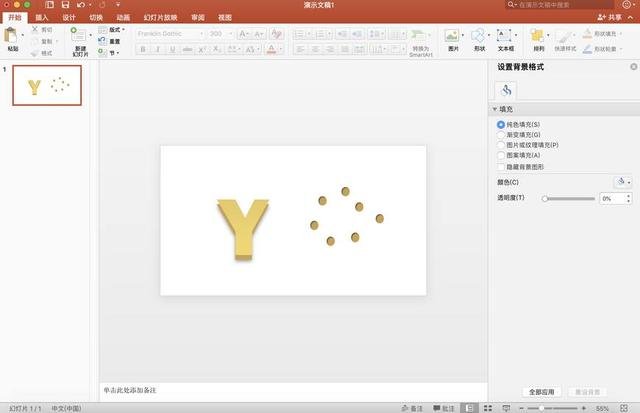Select the slide 1 thumbnail
The image size is (640, 413).
tap(47, 87)
